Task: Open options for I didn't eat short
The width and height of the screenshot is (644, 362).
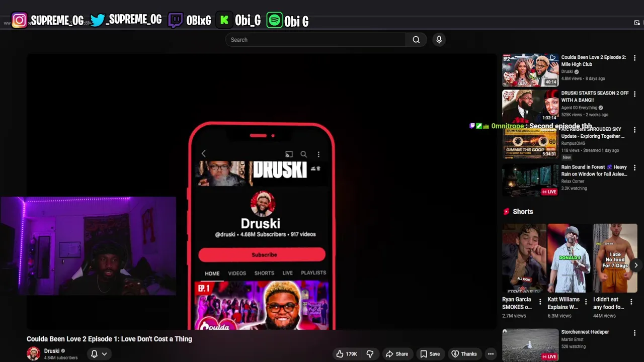Action: click(631, 302)
